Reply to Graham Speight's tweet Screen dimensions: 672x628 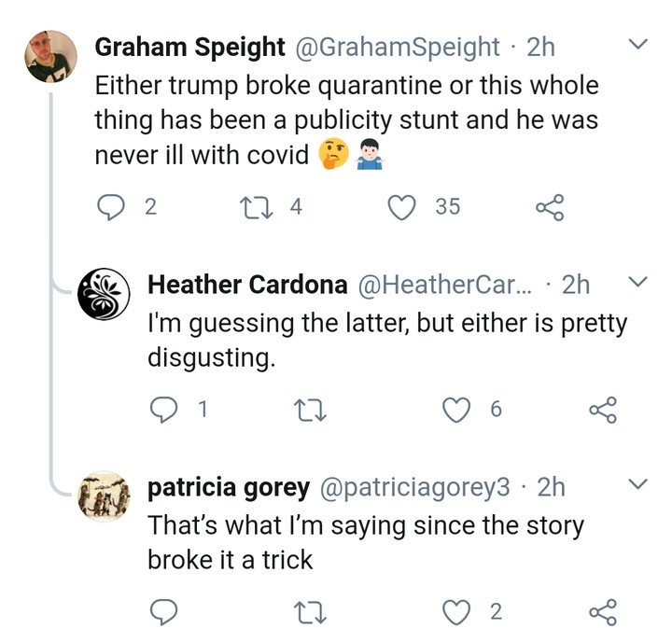coord(111,207)
